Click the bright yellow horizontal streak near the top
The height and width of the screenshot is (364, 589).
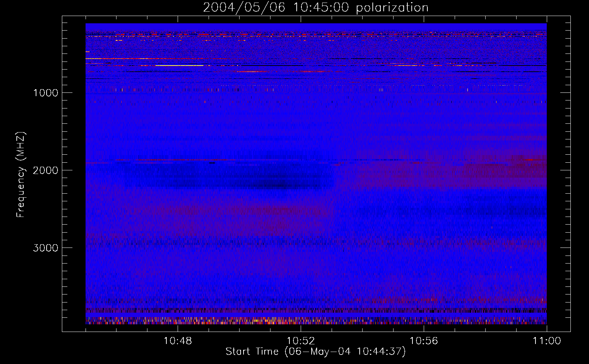pyautogui.click(x=179, y=66)
